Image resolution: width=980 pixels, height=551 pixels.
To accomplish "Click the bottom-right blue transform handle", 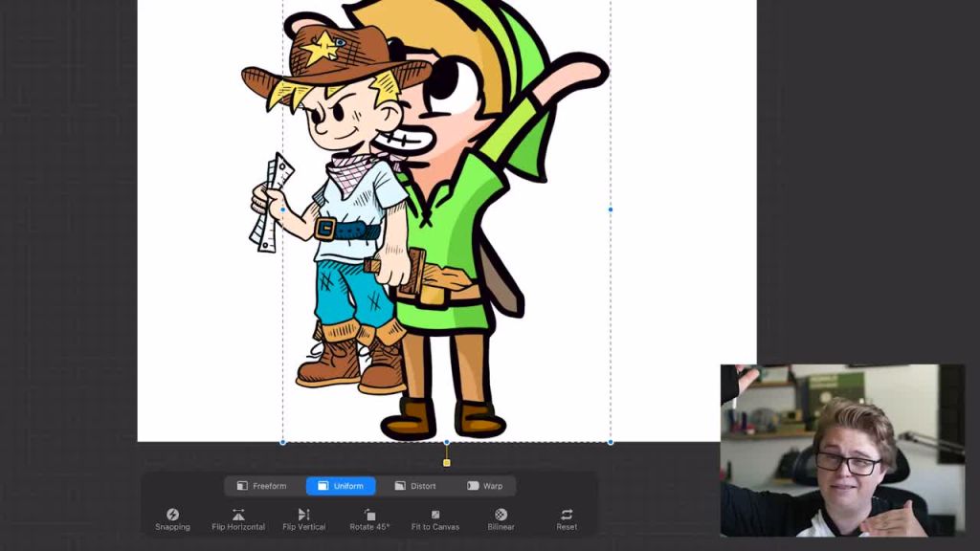I will pyautogui.click(x=611, y=442).
